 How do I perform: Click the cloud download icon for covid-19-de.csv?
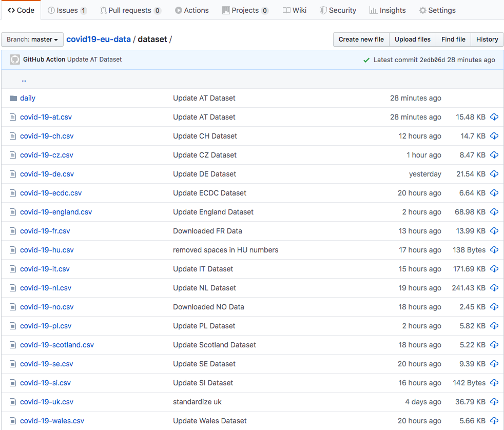(494, 174)
